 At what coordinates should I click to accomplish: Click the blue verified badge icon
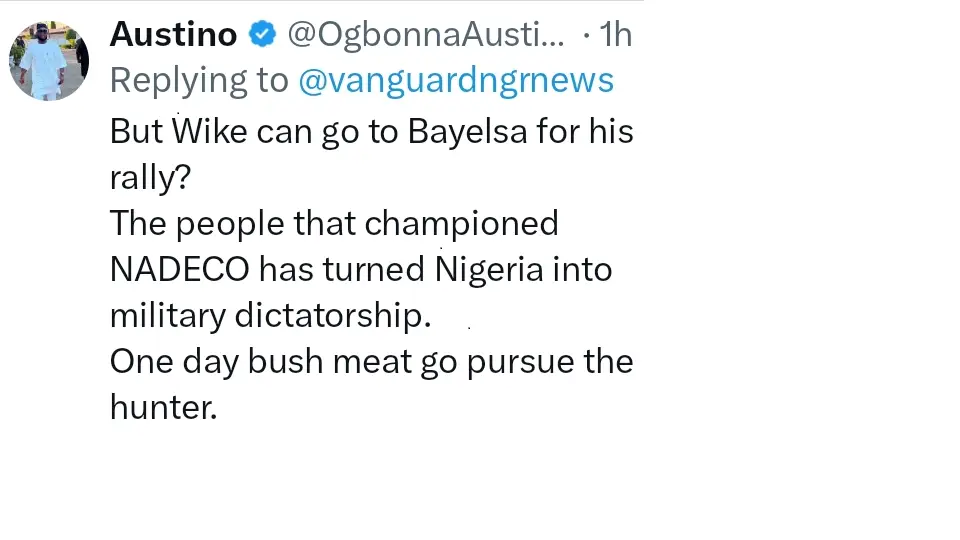[262, 35]
